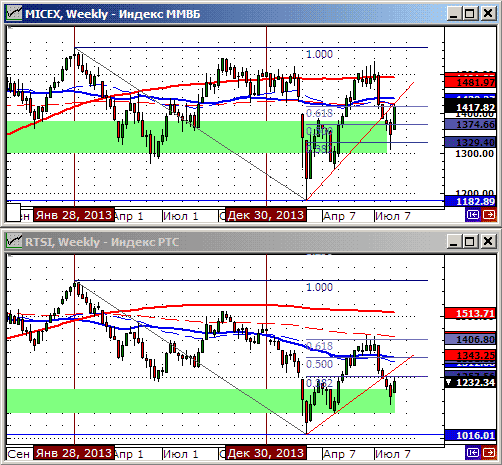Select the 0.500 Fibonacci level on RTSI
This screenshot has width=502, height=465.
pyautogui.click(x=319, y=364)
